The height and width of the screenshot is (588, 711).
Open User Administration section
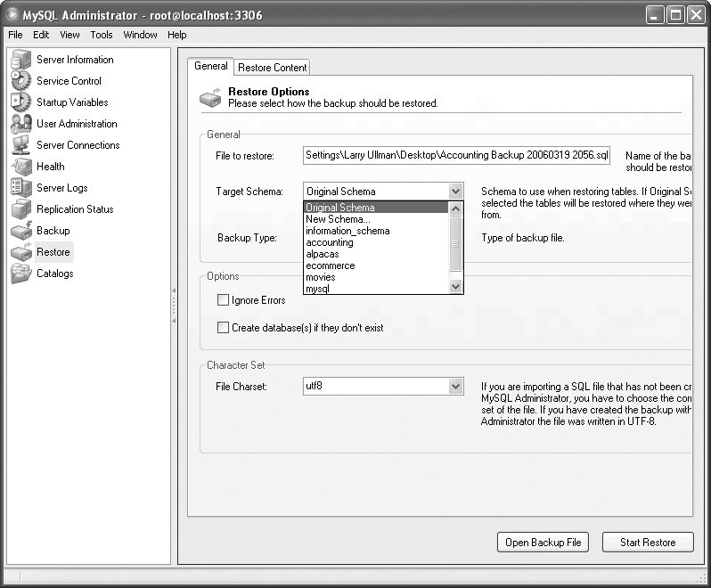[77, 123]
